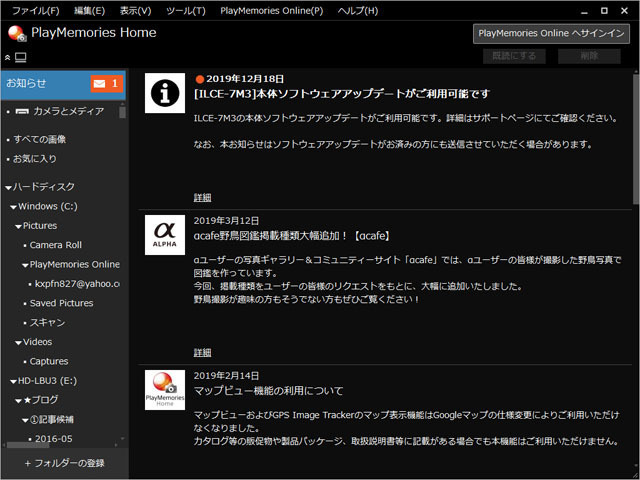
Task: Open the ファイル(F) menu
Action: tap(36, 11)
